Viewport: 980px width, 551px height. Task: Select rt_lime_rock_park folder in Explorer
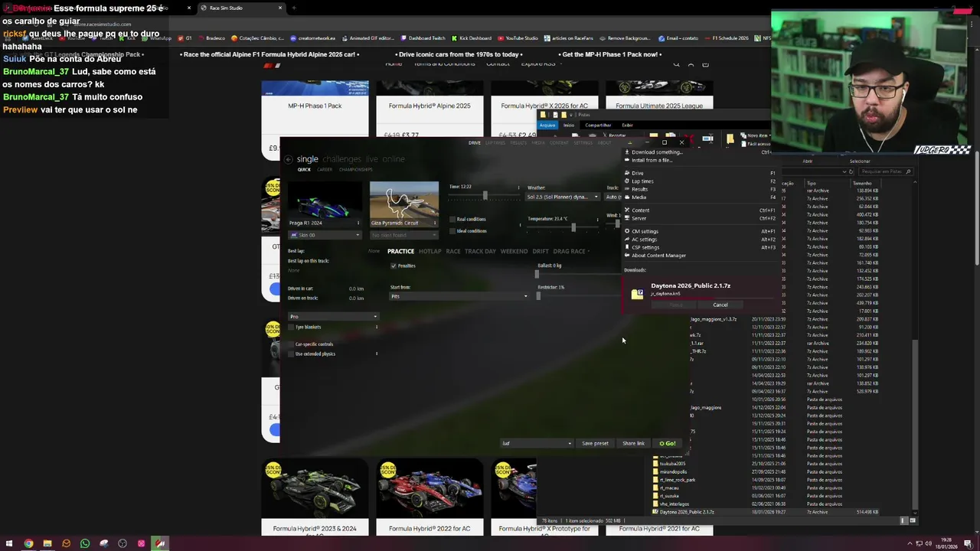pos(677,480)
